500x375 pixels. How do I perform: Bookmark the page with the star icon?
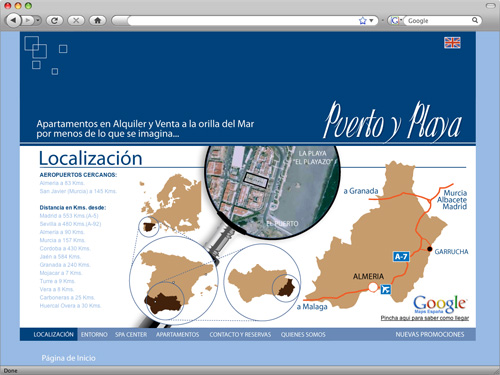click(x=362, y=21)
